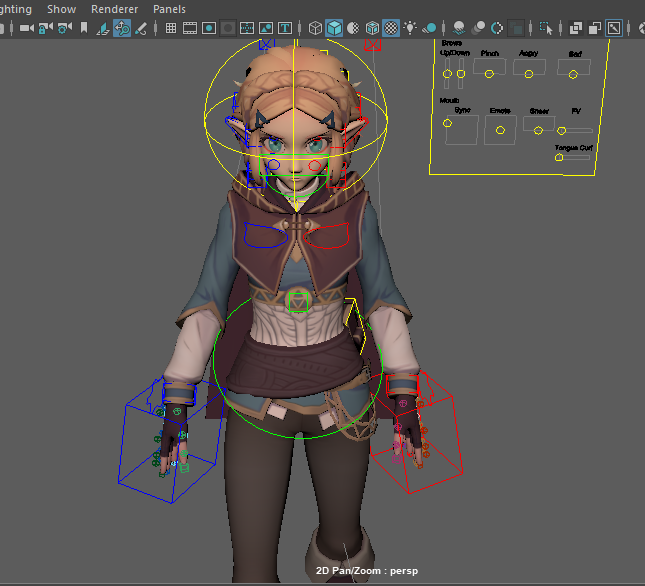Click the Use All Lights bulb icon
645x586 pixels.
tap(410, 28)
